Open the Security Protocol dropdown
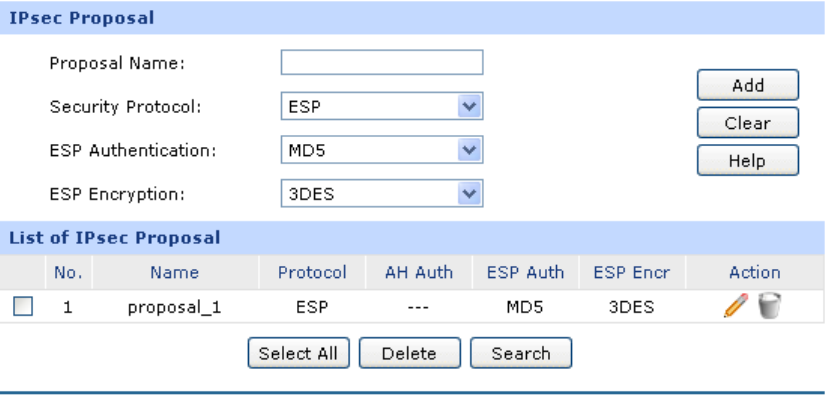 [x=381, y=107]
